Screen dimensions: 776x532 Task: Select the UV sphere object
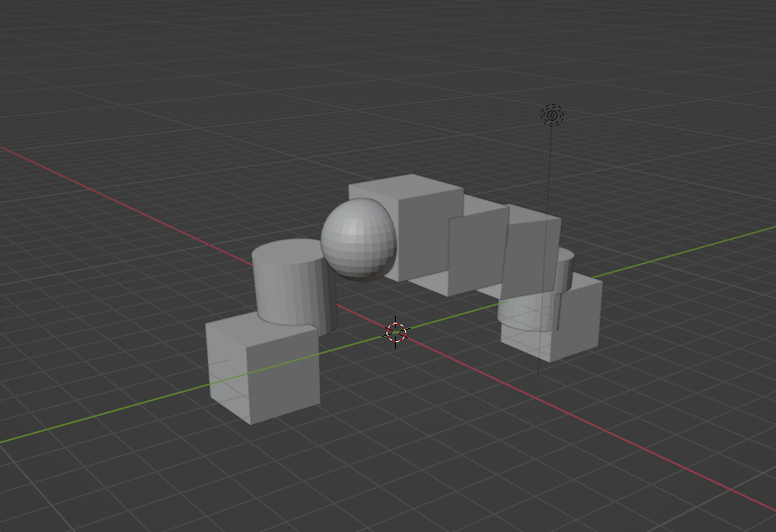point(358,239)
